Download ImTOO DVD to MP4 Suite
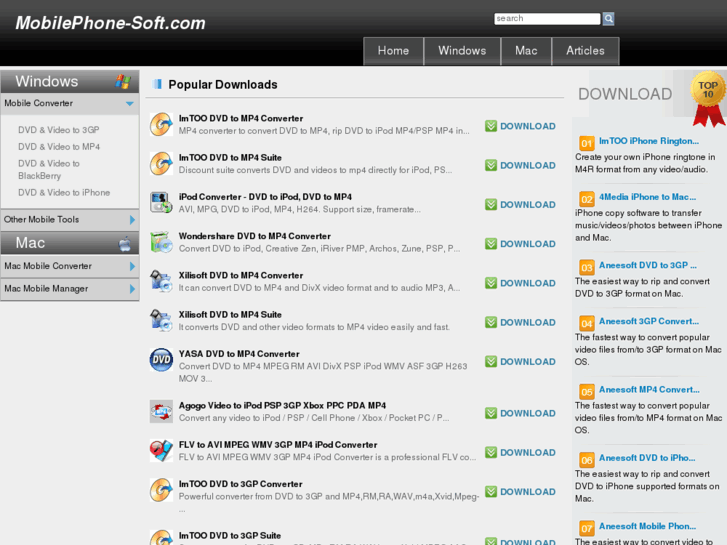The image size is (727, 545). (x=520, y=166)
